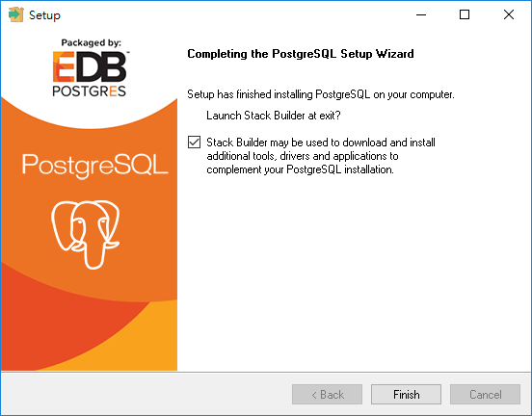Click the Setup installer icon in title bar

(x=15, y=14)
